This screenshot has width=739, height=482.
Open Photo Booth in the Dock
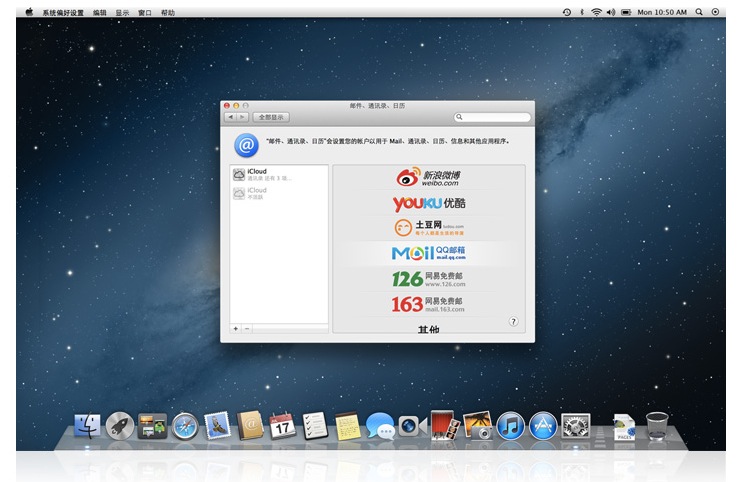point(445,425)
